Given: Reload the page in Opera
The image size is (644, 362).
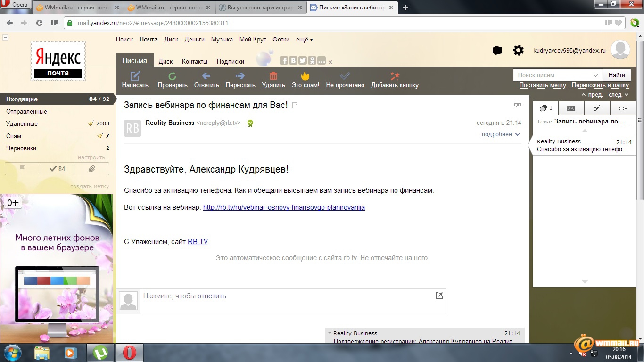Looking at the screenshot, I should point(39,23).
